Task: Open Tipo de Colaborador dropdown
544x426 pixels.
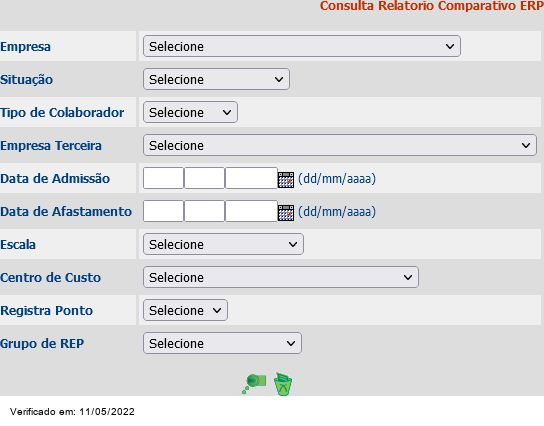Action: [x=190, y=112]
